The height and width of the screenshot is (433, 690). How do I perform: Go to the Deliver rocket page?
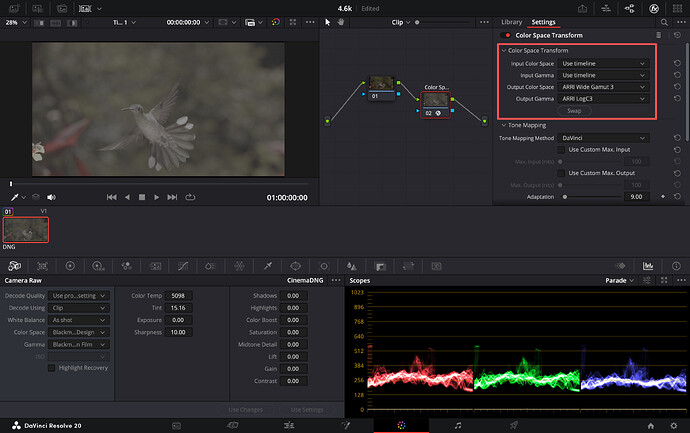(514, 425)
